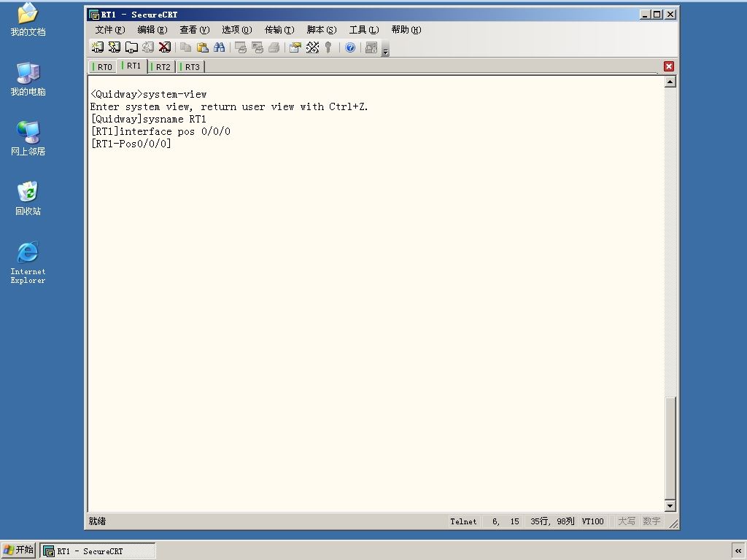Click the SecureCRT title bar system icon
Image resolution: width=747 pixels, height=560 pixels.
tap(94, 15)
